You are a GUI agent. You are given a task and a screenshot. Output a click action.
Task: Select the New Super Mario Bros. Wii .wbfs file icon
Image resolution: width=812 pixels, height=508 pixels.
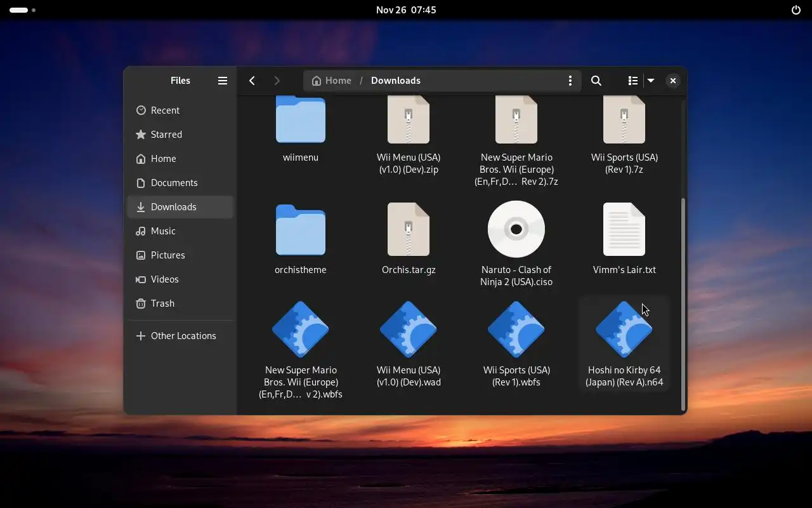(301, 330)
